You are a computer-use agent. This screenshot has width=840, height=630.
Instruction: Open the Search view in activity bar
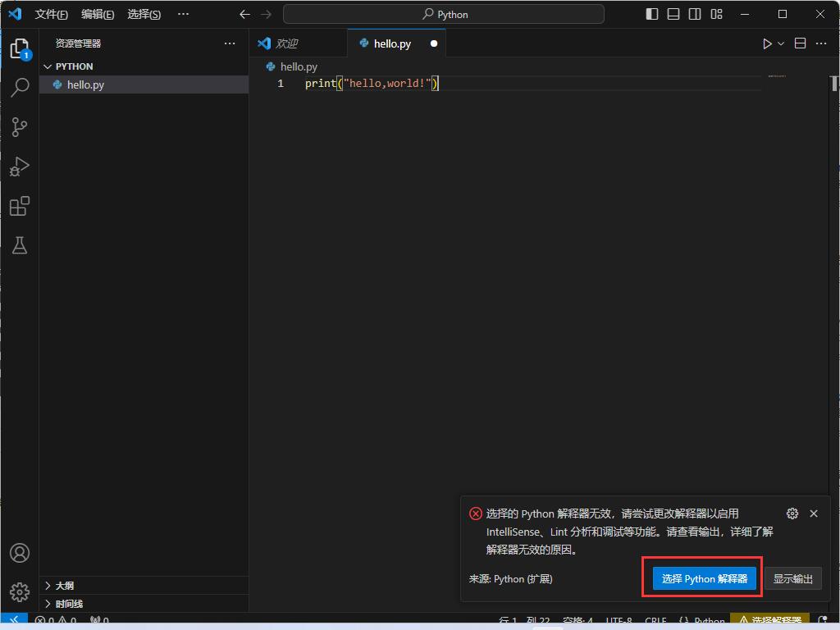[20, 87]
